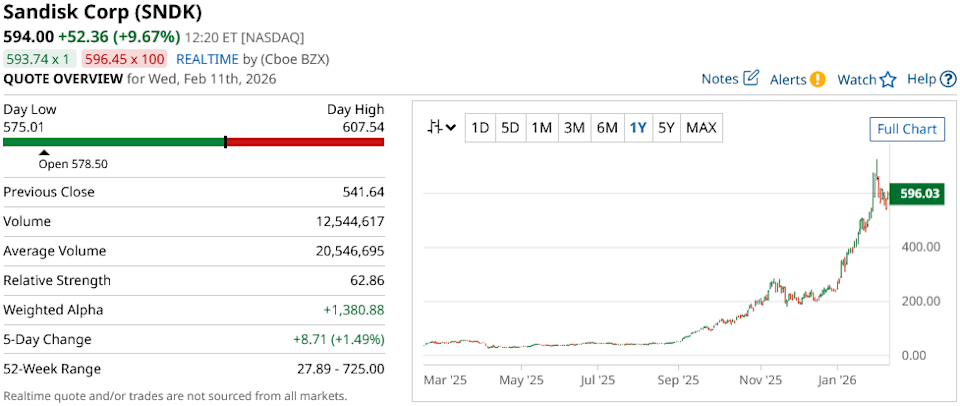Select the 5D chart range
Image resolution: width=960 pixels, height=406 pixels.
point(510,127)
